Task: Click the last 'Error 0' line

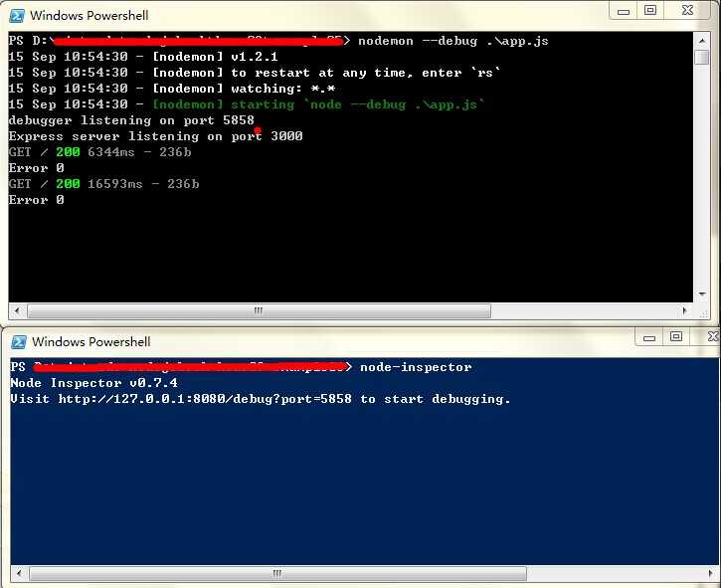Action: (x=37, y=200)
